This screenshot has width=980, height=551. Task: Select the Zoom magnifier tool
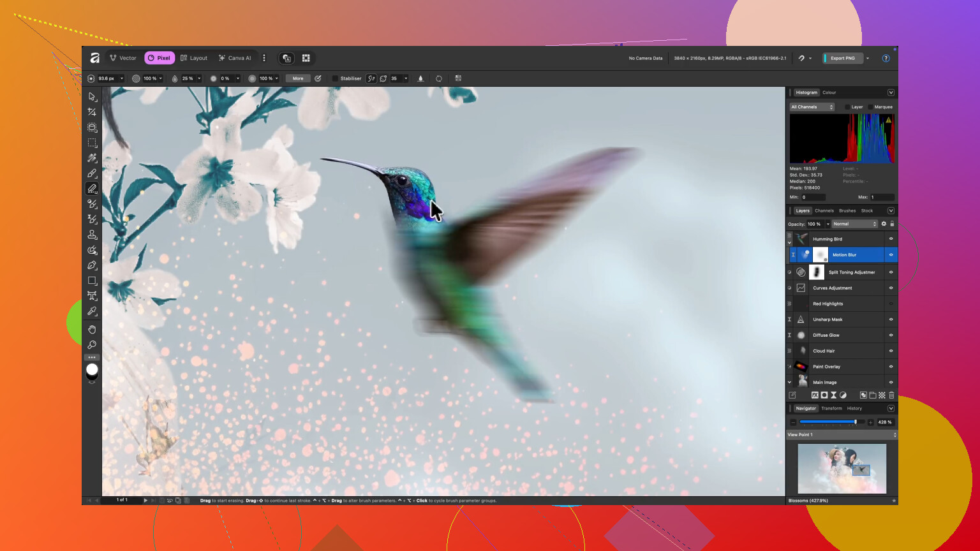[92, 345]
